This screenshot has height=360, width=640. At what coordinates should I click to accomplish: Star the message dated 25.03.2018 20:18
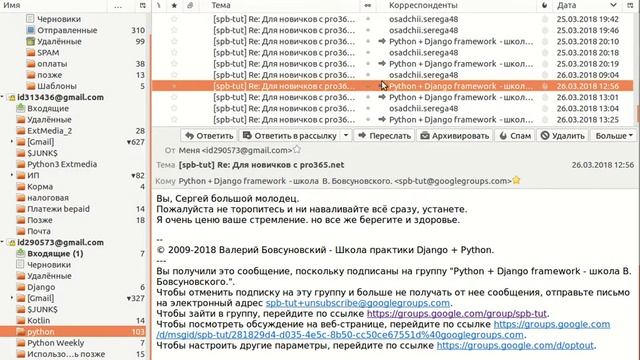click(x=174, y=53)
